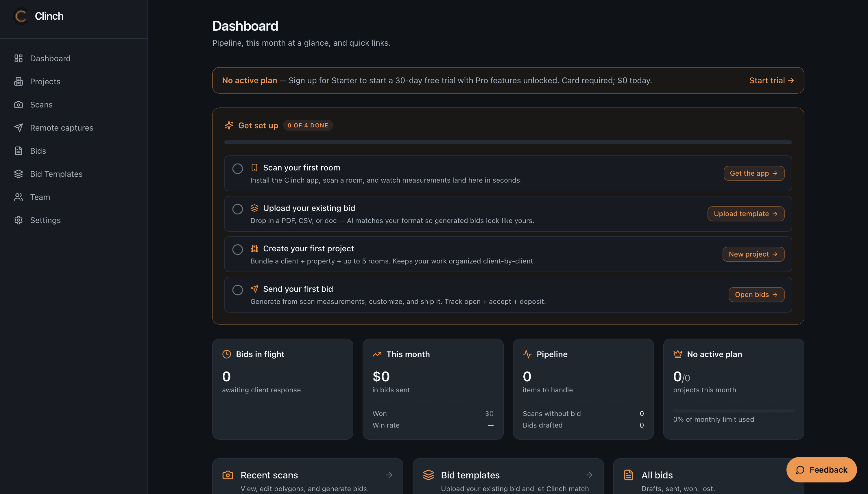Click the Clinch brand name

click(49, 16)
